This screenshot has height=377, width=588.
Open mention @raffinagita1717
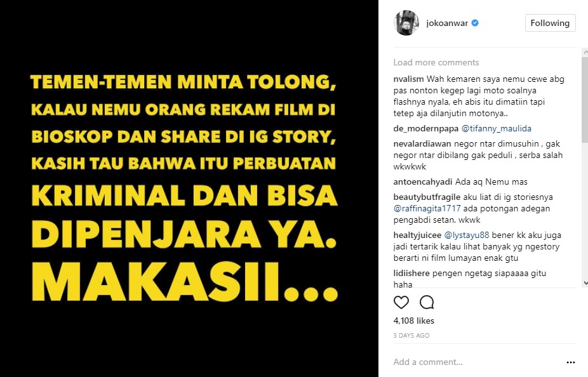tap(427, 208)
